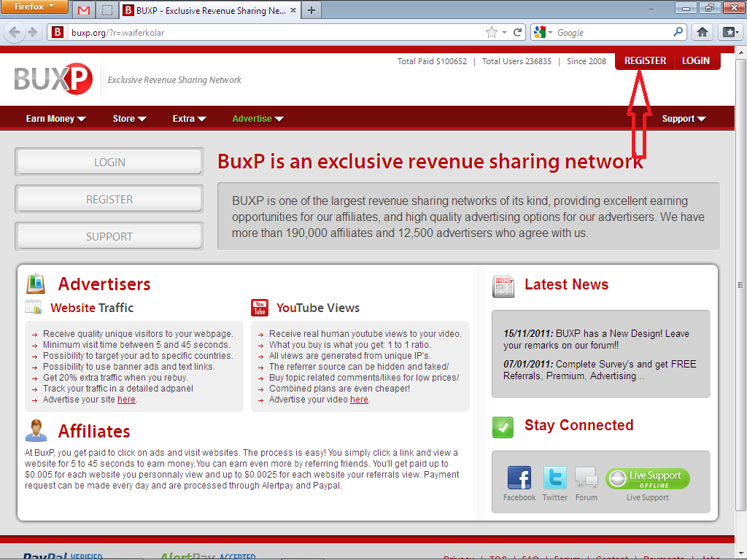Go back using the browser back arrow
This screenshot has width=747, height=560.
(x=15, y=32)
